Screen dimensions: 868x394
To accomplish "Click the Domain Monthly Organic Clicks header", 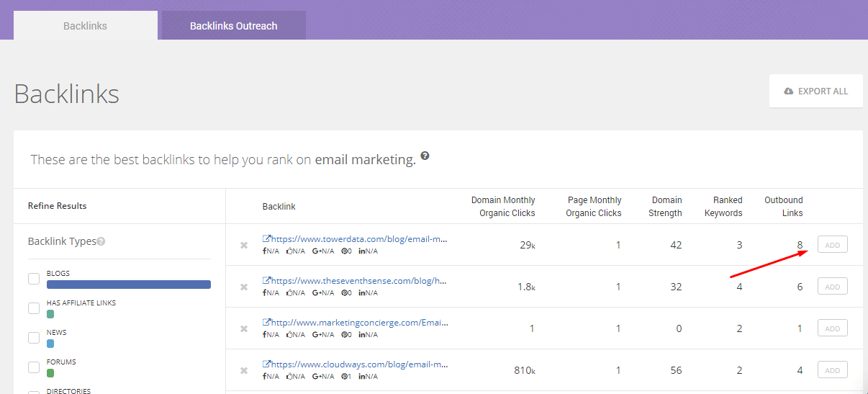I will pyautogui.click(x=503, y=207).
